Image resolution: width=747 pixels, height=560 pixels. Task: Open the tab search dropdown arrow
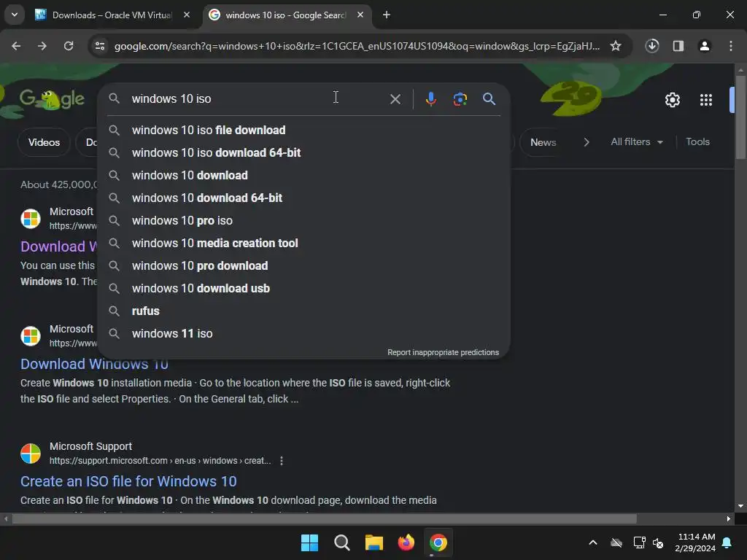click(x=15, y=15)
